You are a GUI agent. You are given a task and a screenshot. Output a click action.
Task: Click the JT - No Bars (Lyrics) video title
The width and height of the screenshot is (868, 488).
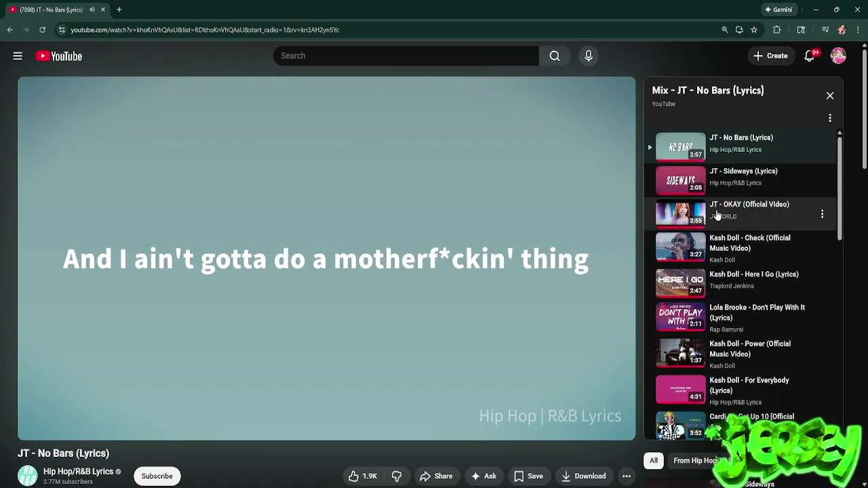click(63, 453)
